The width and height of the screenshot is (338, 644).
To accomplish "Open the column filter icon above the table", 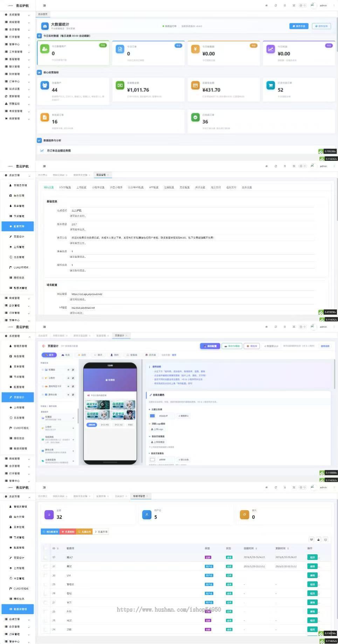I will click(311, 540).
